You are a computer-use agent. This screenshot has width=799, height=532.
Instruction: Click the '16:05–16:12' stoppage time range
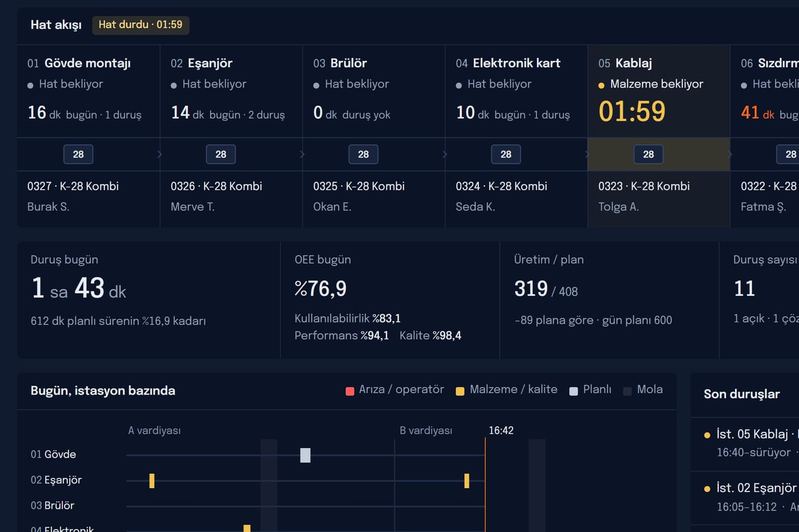pyautogui.click(x=746, y=507)
